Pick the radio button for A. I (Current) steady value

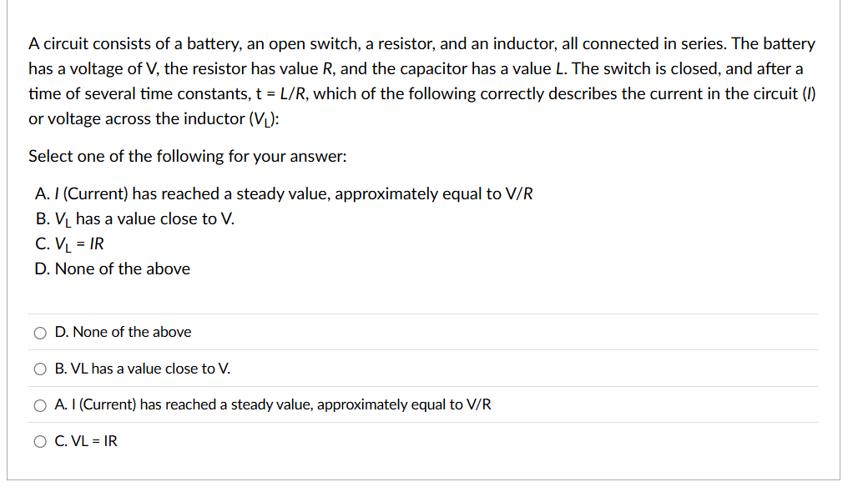click(40, 406)
